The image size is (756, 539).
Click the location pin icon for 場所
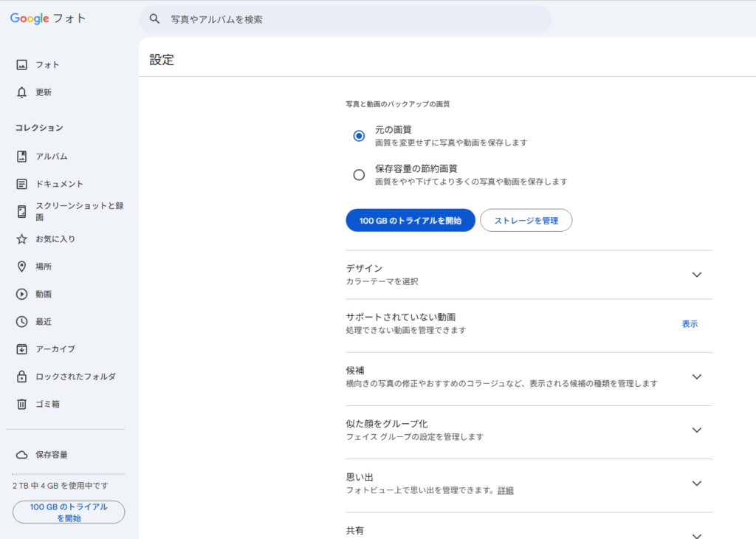click(22, 267)
